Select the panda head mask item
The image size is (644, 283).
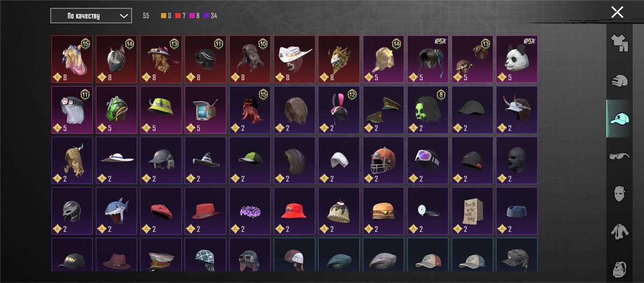coord(517,58)
